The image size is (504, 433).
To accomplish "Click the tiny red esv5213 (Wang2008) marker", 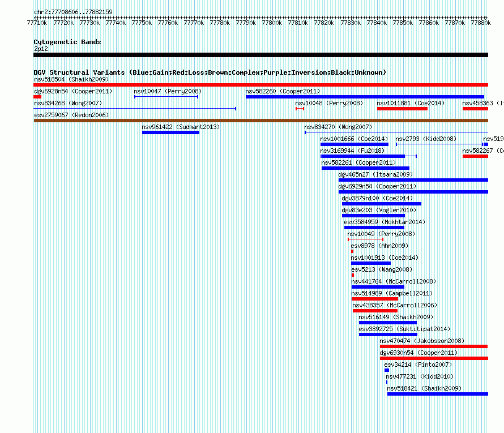I will [x=353, y=275].
